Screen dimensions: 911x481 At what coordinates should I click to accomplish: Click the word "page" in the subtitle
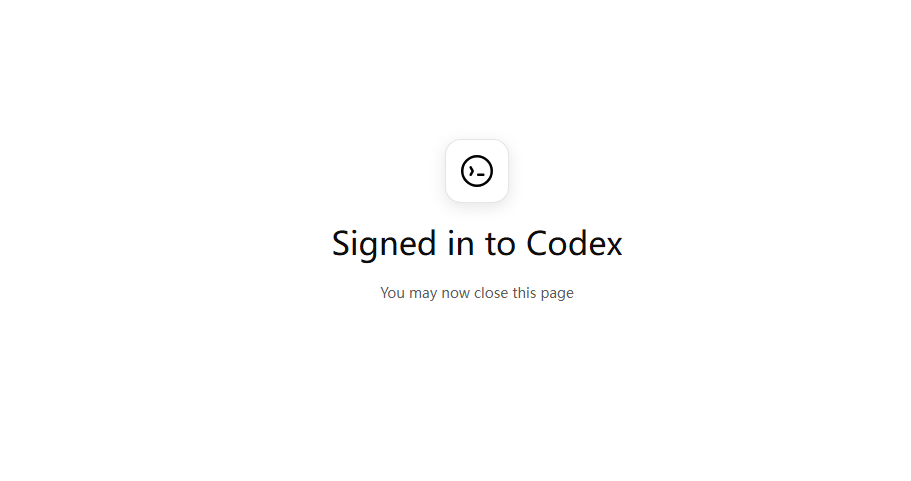557,294
